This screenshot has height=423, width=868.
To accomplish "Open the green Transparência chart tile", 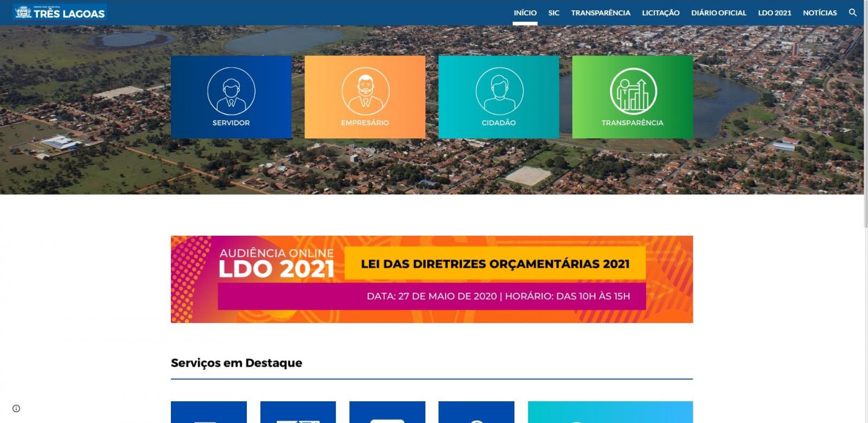I will (633, 97).
